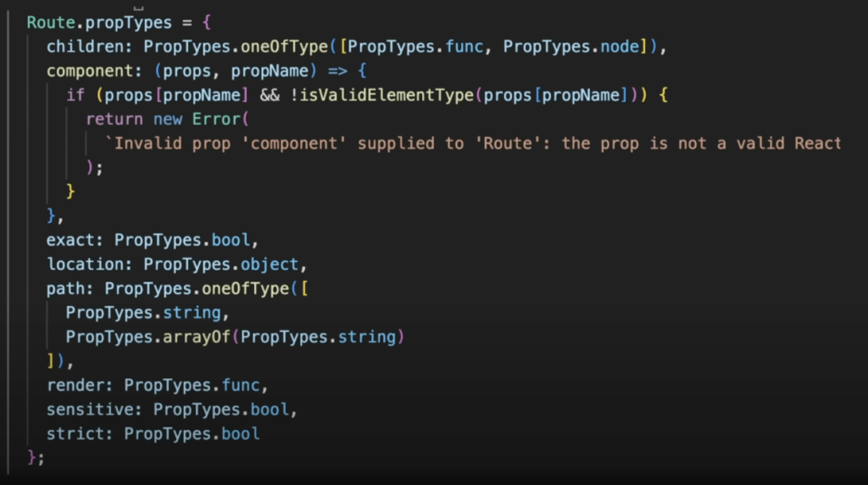
Task: Place cursor on 'isValidElementType' call
Action: coord(387,95)
